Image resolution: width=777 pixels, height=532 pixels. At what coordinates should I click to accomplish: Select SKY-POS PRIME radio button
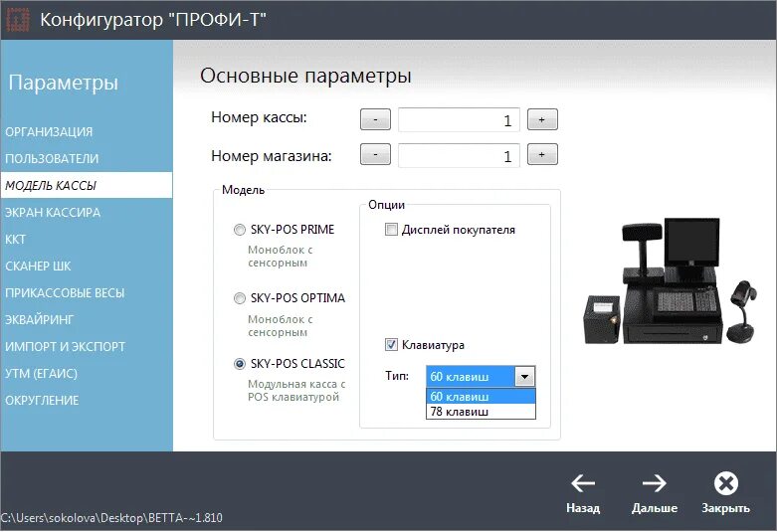[x=240, y=230]
